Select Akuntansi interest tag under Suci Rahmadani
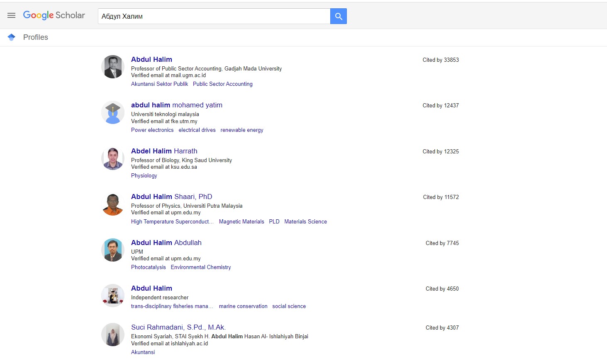 (x=143, y=352)
